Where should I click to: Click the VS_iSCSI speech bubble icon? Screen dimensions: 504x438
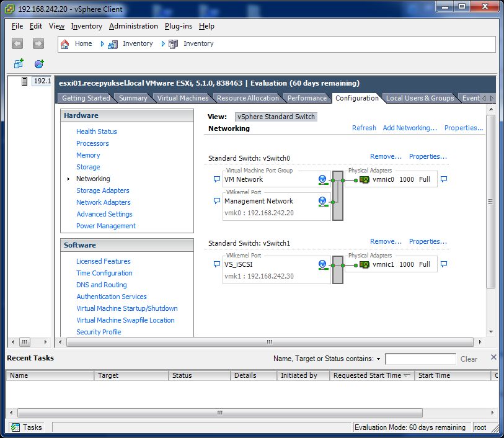[217, 264]
